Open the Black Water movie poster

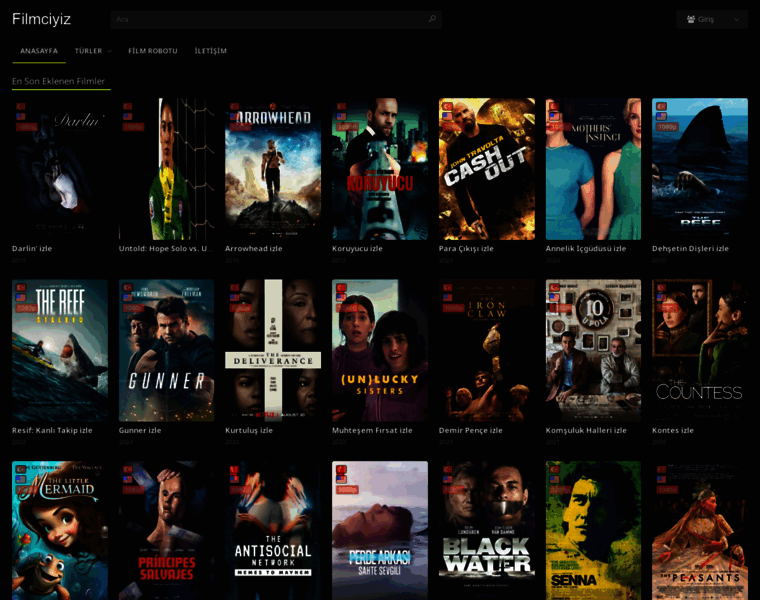pos(487,531)
